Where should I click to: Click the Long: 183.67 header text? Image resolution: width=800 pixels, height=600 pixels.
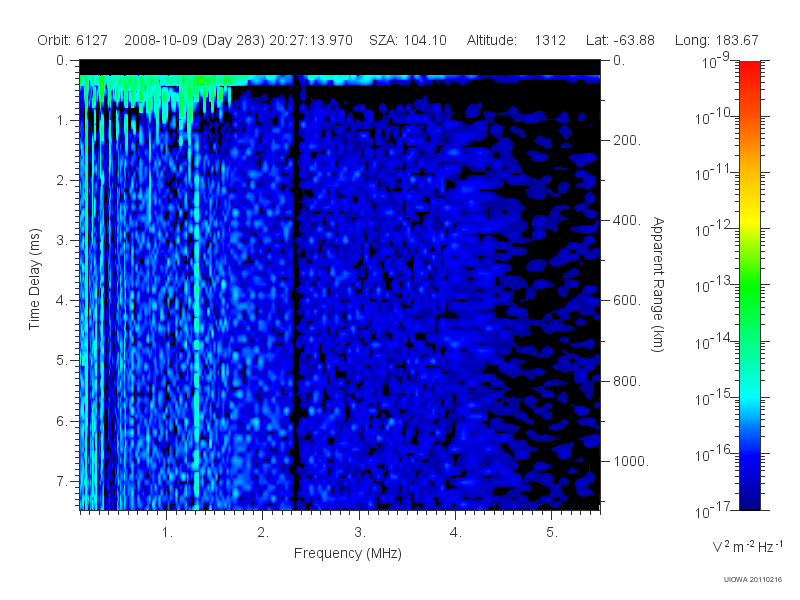tap(716, 40)
